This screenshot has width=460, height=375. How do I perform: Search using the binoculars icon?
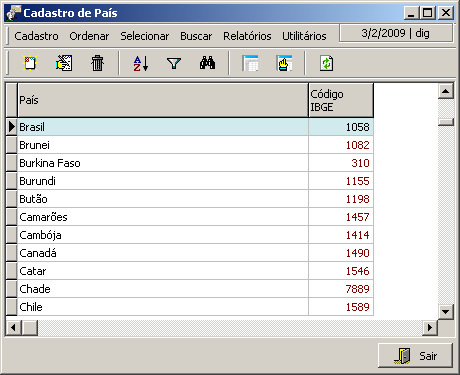coord(207,63)
